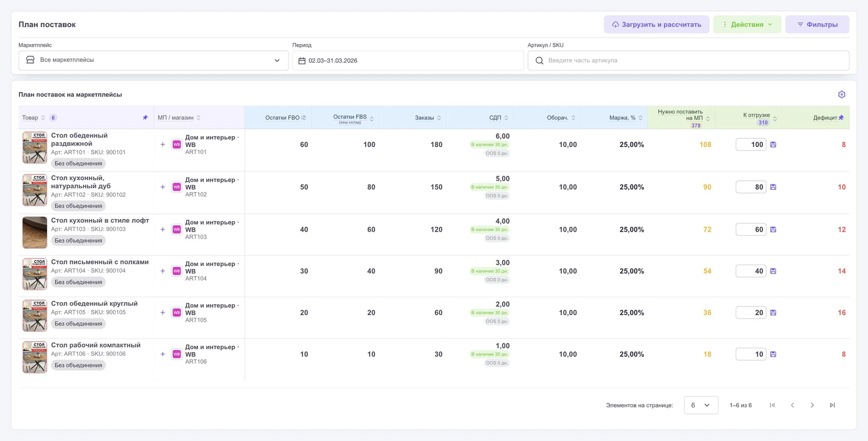Viewport: 868px width, 441px height.
Task: Sort by Остатки FBO column
Action: pos(304,118)
